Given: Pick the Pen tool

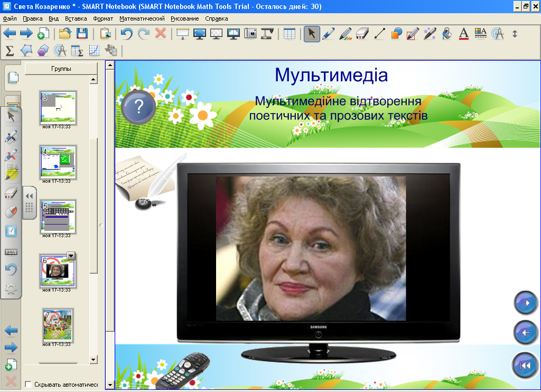Looking at the screenshot, I should point(329,34).
